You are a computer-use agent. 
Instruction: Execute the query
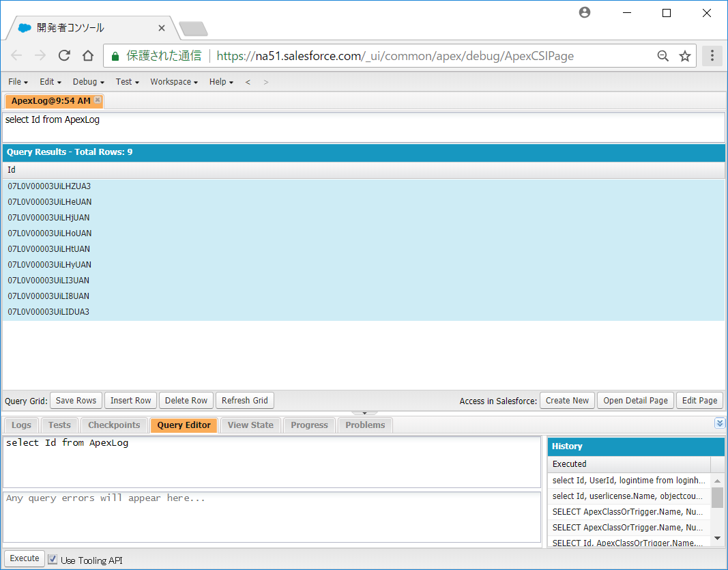(25, 558)
